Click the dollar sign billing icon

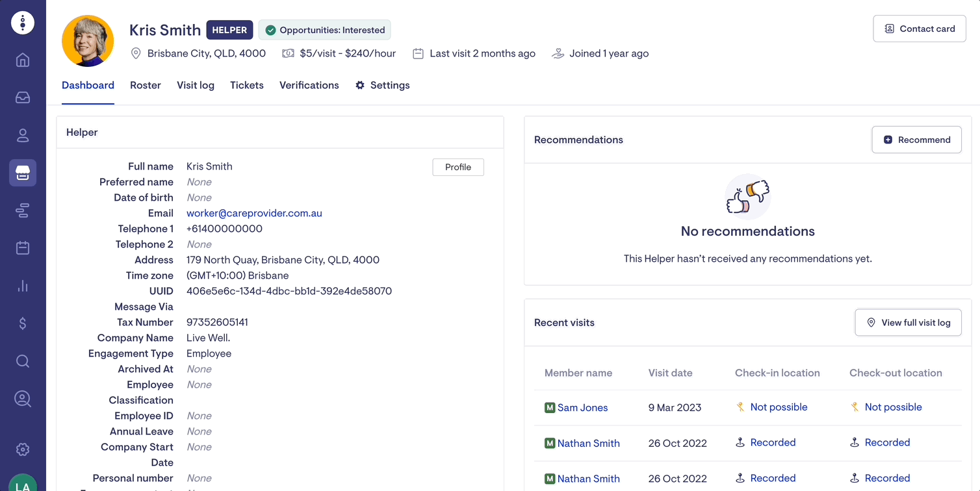[x=23, y=323]
